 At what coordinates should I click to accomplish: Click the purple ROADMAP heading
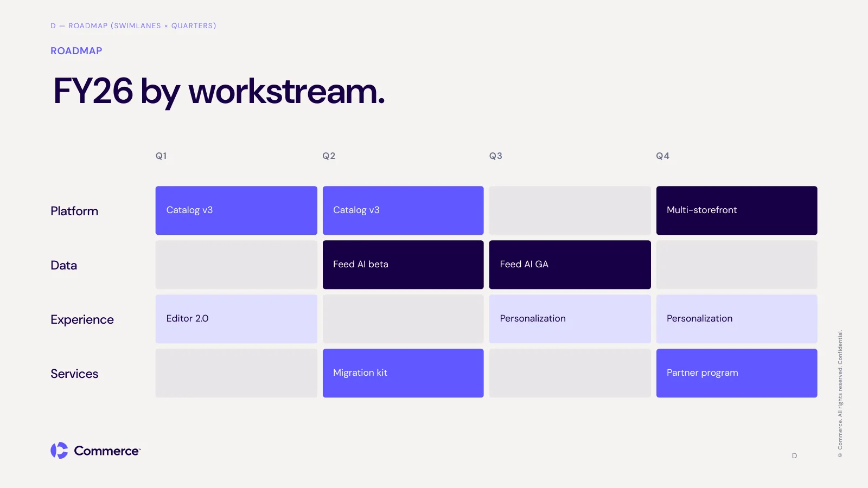[76, 51]
